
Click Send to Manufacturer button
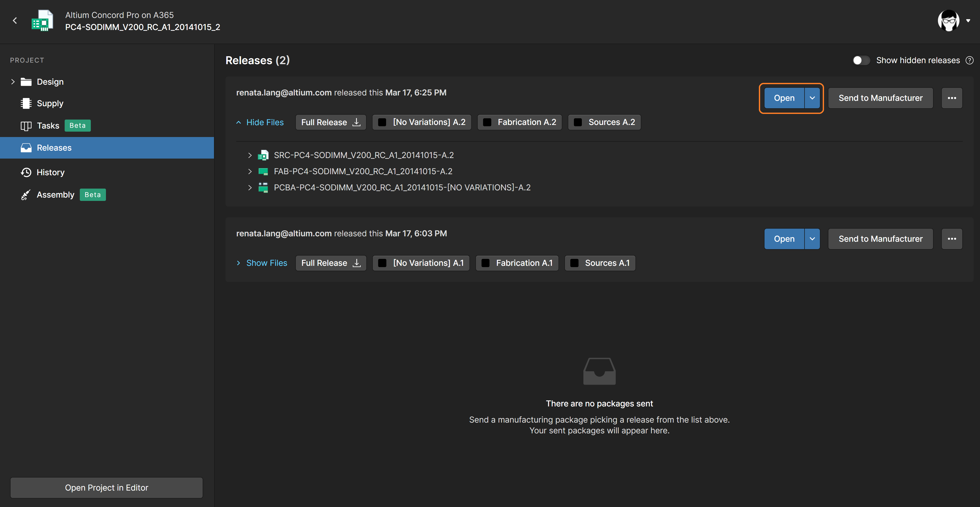(x=880, y=98)
